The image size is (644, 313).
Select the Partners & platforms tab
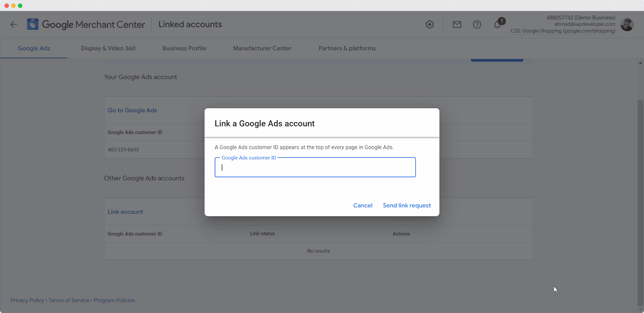(347, 48)
